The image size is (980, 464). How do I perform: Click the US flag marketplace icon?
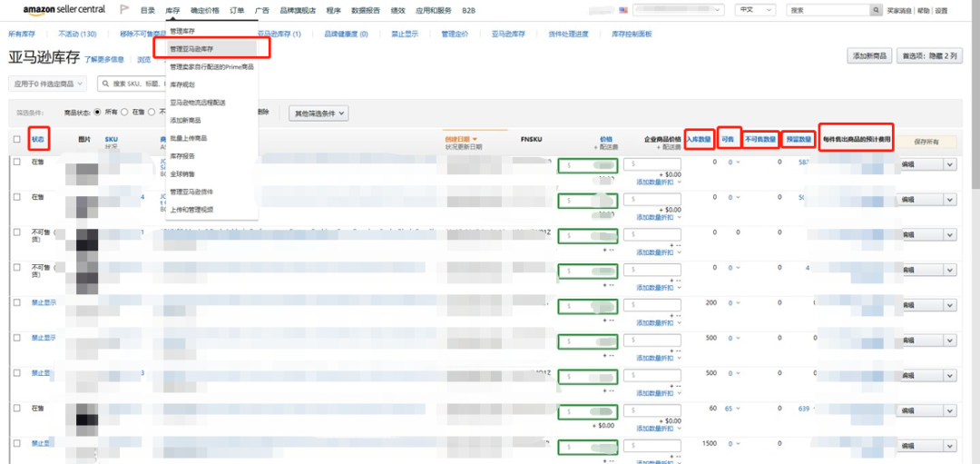click(623, 10)
